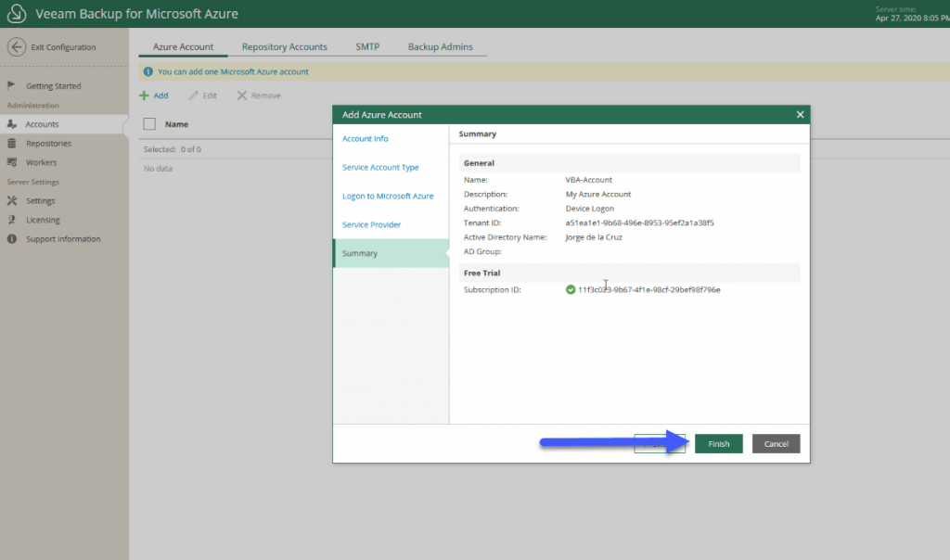Image resolution: width=950 pixels, height=560 pixels.
Task: Click the Edit toolbar label
Action: tap(210, 95)
